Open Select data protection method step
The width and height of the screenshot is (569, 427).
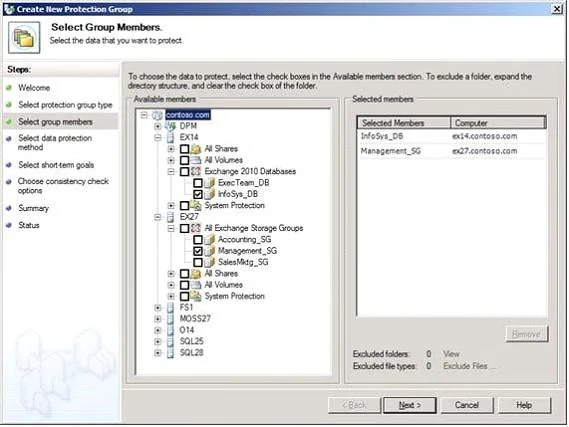point(55,143)
